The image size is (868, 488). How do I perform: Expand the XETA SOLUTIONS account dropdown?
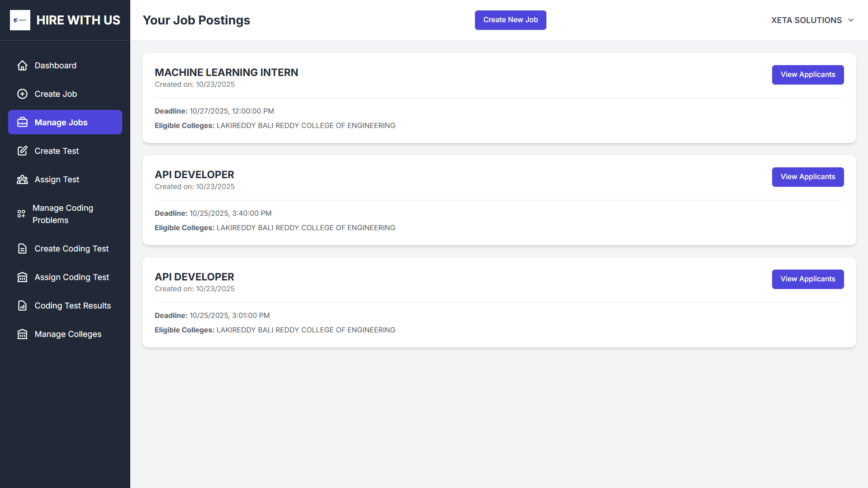click(x=813, y=20)
